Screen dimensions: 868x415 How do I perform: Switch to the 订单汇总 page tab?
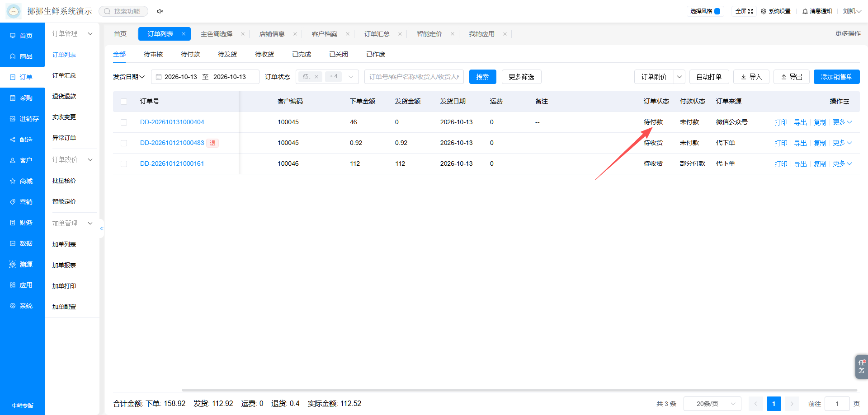[377, 34]
